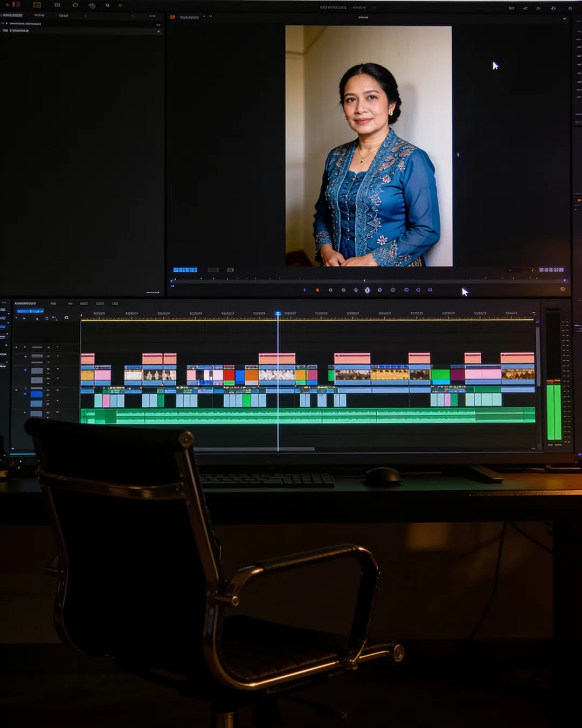Click the blue marker icon starting the transport row
The width and height of the screenshot is (582, 728).
[x=304, y=290]
